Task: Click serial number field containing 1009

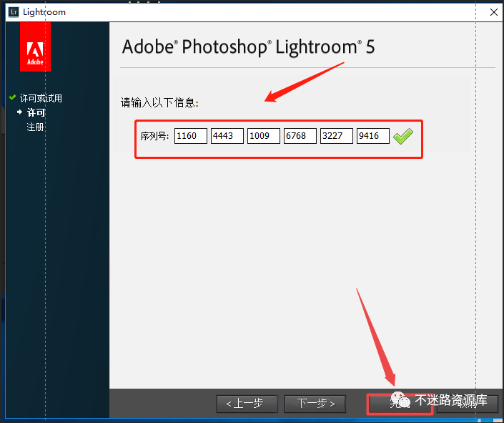Action: tap(264, 136)
